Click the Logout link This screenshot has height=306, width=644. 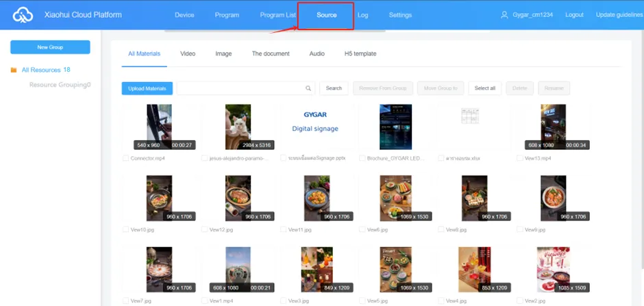(574, 15)
